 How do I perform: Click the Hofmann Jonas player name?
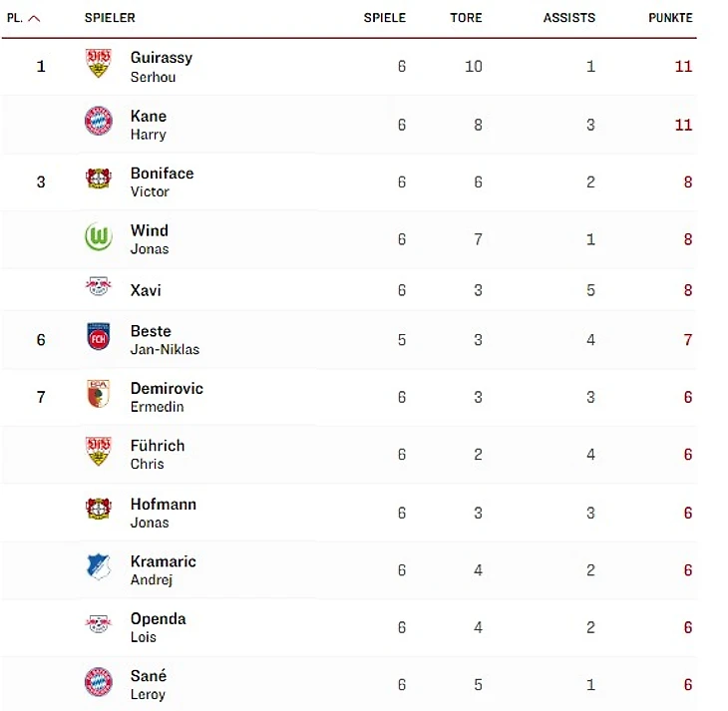pos(163,512)
